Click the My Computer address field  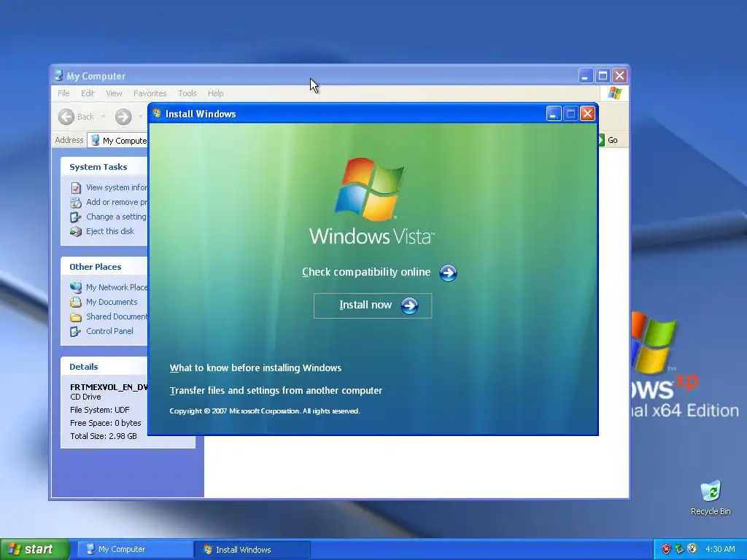point(119,141)
